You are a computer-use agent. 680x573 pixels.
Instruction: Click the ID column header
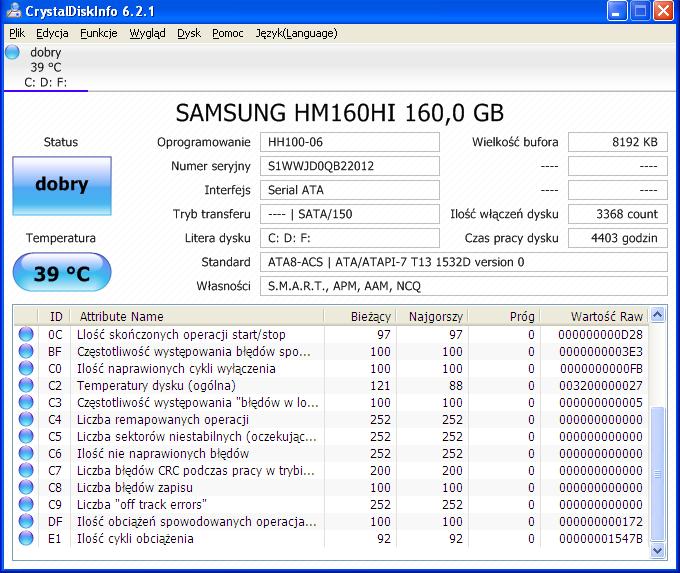point(55,317)
